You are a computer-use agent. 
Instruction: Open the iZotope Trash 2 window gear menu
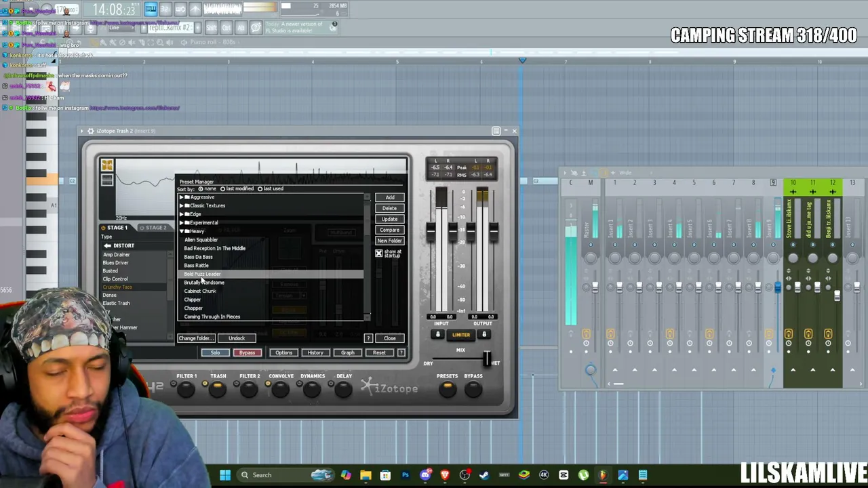tap(90, 131)
